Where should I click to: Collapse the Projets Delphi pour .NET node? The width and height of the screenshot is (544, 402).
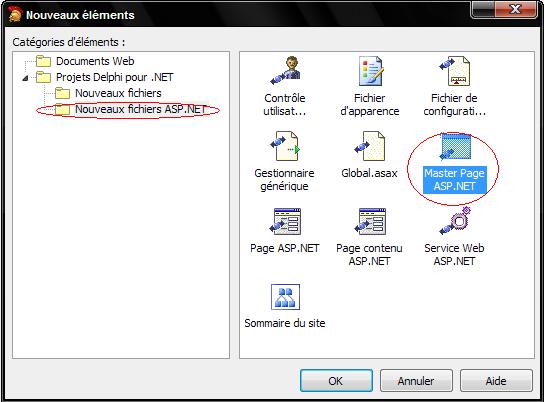pyautogui.click(x=25, y=78)
